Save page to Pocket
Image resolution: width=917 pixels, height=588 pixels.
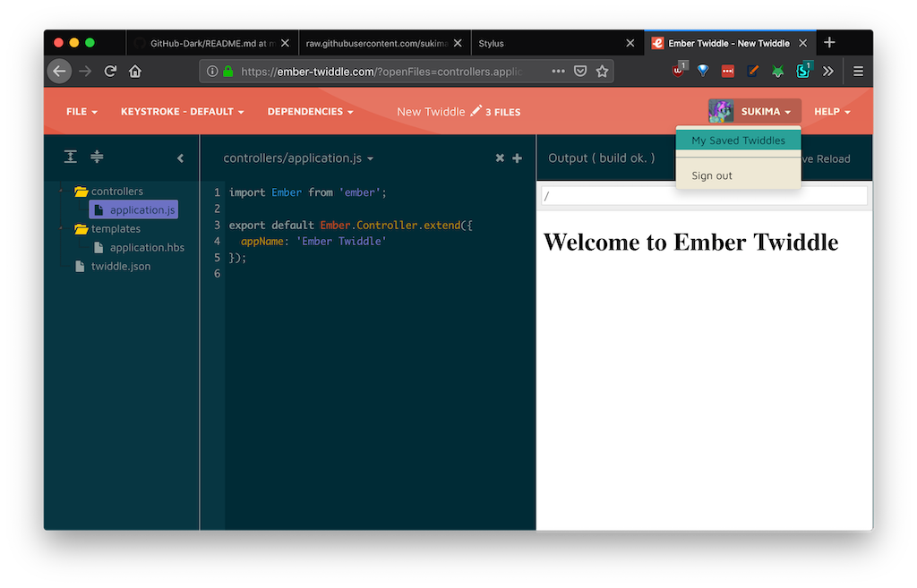[580, 72]
